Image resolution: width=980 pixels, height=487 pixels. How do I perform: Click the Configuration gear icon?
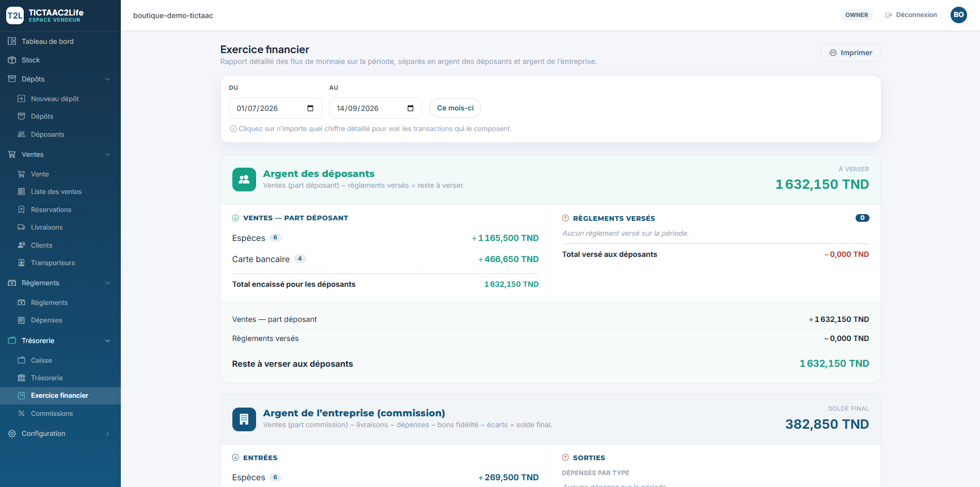(x=12, y=433)
